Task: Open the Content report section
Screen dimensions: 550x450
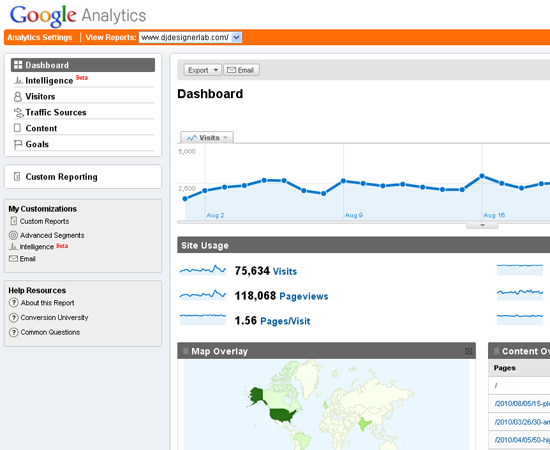Action: click(41, 128)
